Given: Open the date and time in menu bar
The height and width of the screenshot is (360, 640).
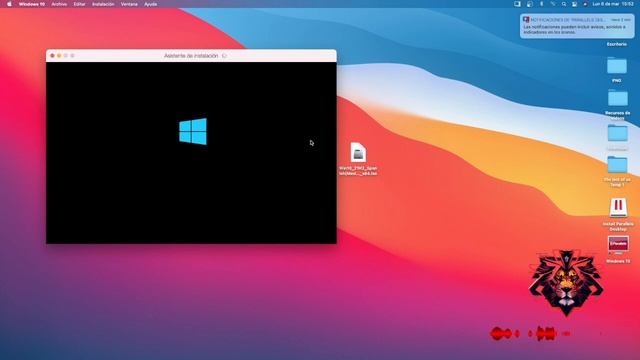Looking at the screenshot, I should (613, 4).
